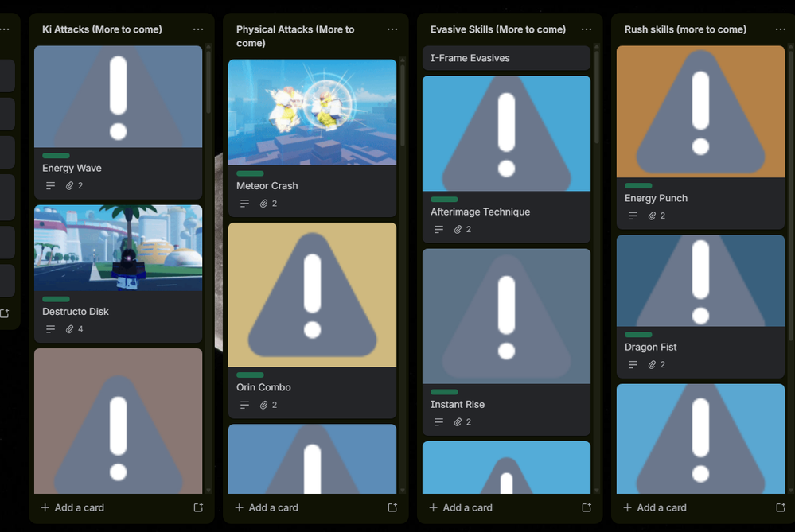Edit the Ki Attacks list title
Image resolution: width=795 pixels, height=532 pixels.
[102, 29]
